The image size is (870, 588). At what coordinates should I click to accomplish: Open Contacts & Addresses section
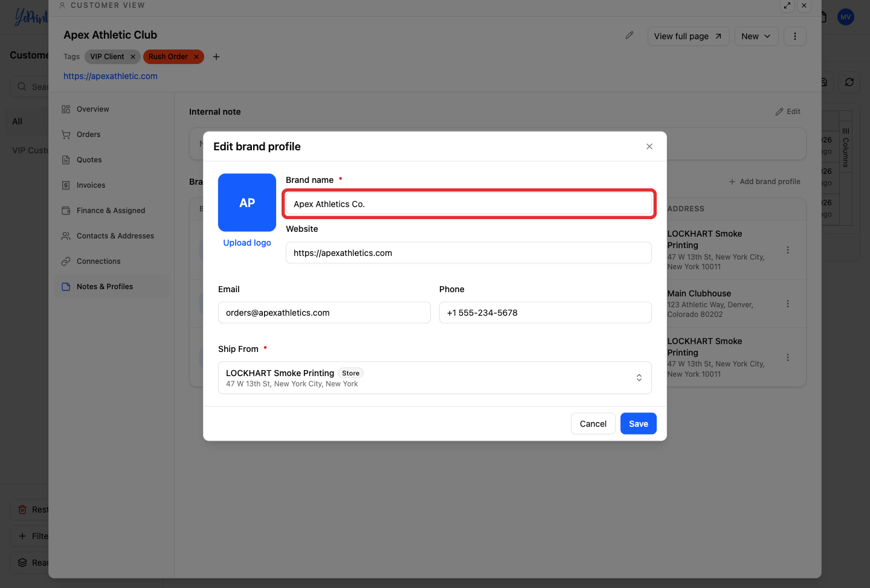pos(112,236)
